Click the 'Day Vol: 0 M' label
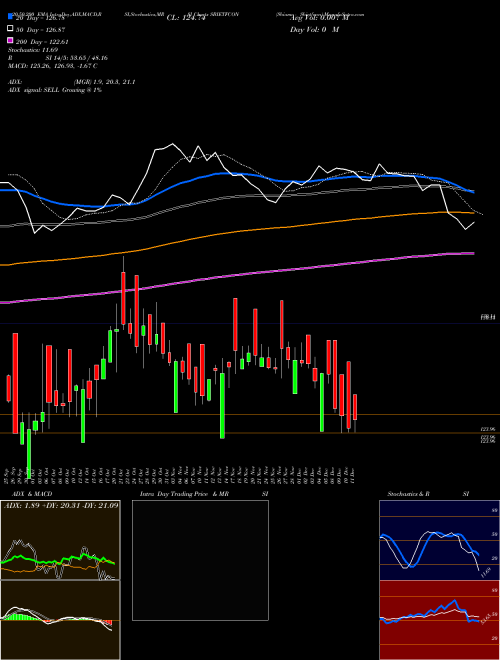The width and height of the screenshot is (500, 660). [314, 29]
